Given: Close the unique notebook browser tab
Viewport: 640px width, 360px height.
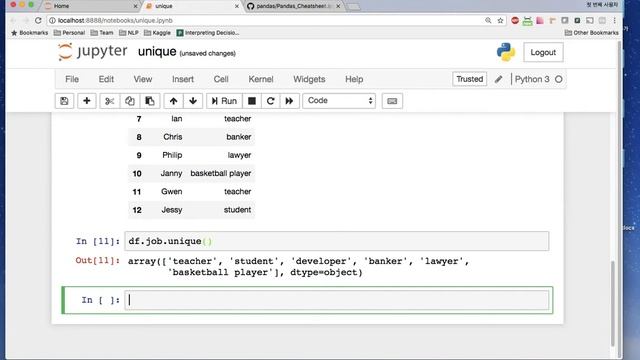Looking at the screenshot, I should click(237, 6).
